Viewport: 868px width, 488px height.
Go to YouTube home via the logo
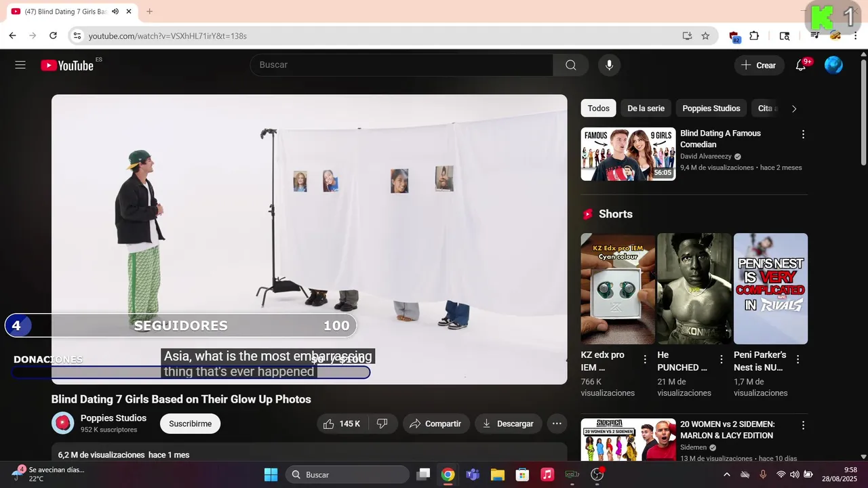click(66, 65)
